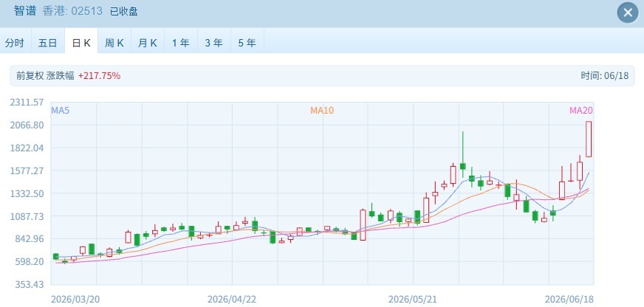This screenshot has height=307, width=644.
Task: Click the 已收盘 market status
Action: click(123, 12)
